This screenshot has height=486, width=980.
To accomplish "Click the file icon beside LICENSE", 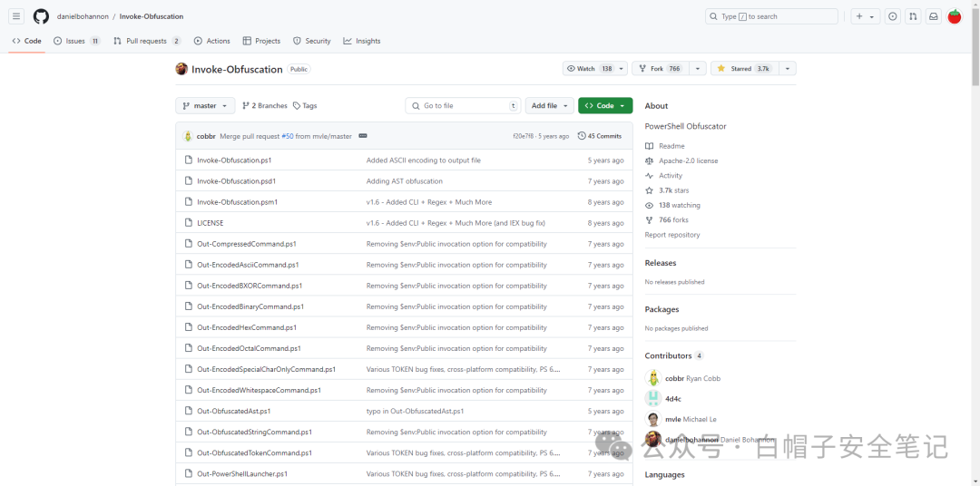I will pos(188,222).
